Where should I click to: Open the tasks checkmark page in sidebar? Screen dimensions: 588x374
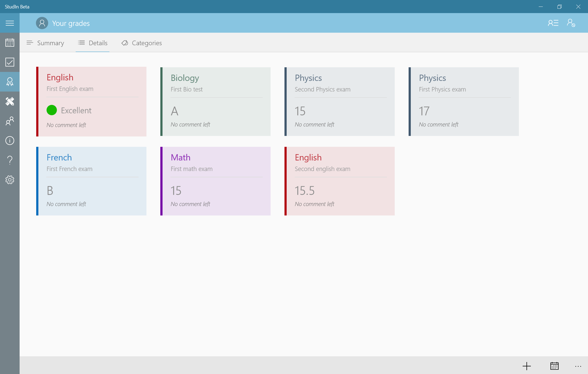(x=10, y=62)
